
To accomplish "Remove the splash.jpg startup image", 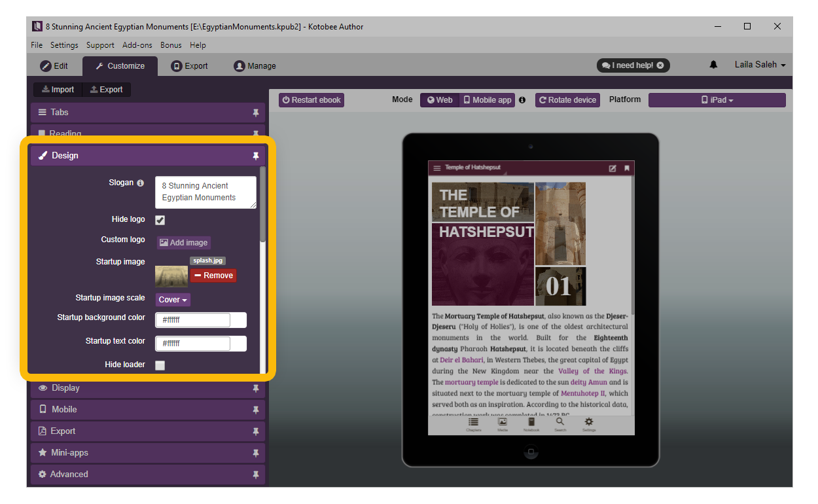I will tap(213, 276).
